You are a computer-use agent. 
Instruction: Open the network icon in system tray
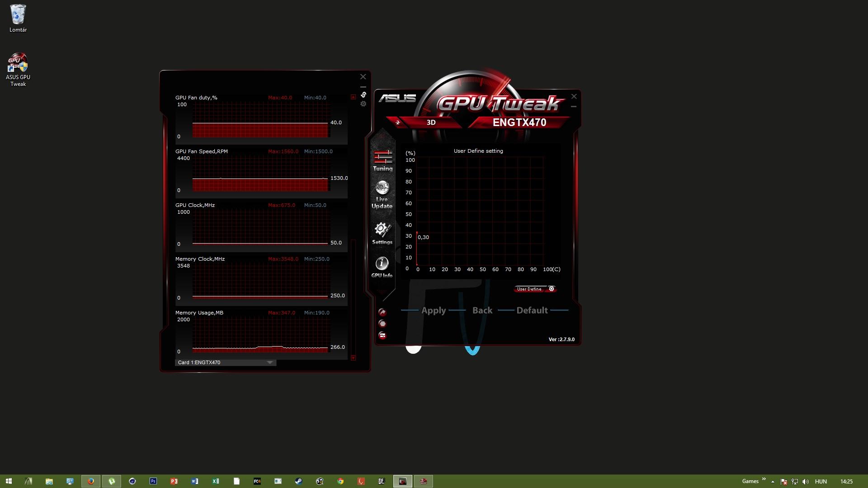[x=795, y=482]
